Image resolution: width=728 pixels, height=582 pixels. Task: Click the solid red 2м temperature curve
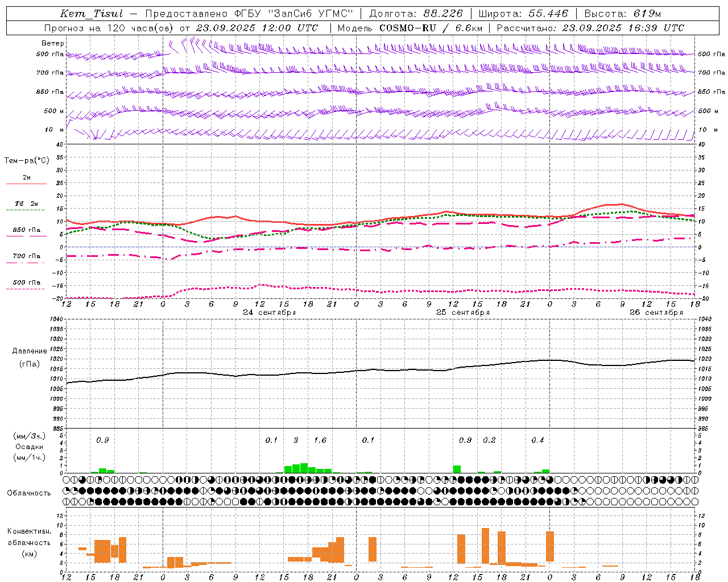(x=381, y=221)
